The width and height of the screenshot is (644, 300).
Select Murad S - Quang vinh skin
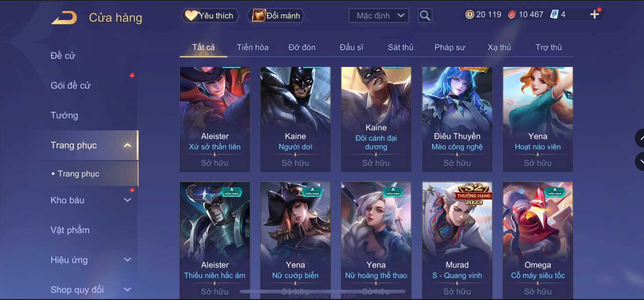pos(457,240)
